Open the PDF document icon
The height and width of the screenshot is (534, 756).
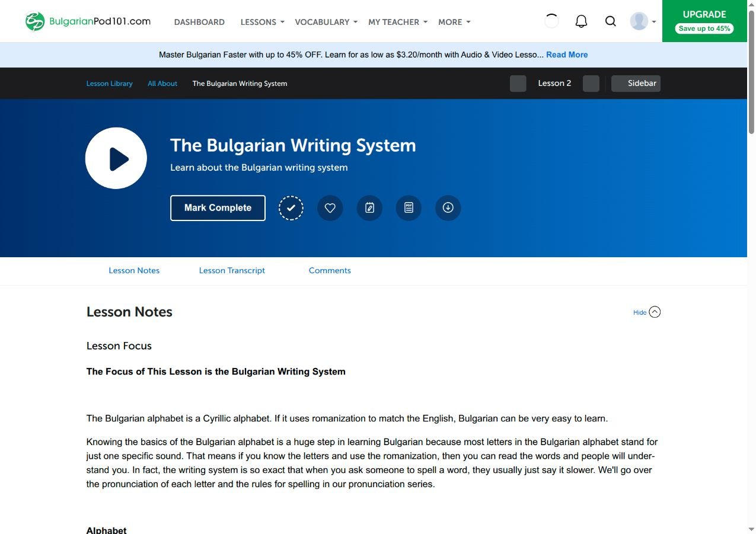409,208
